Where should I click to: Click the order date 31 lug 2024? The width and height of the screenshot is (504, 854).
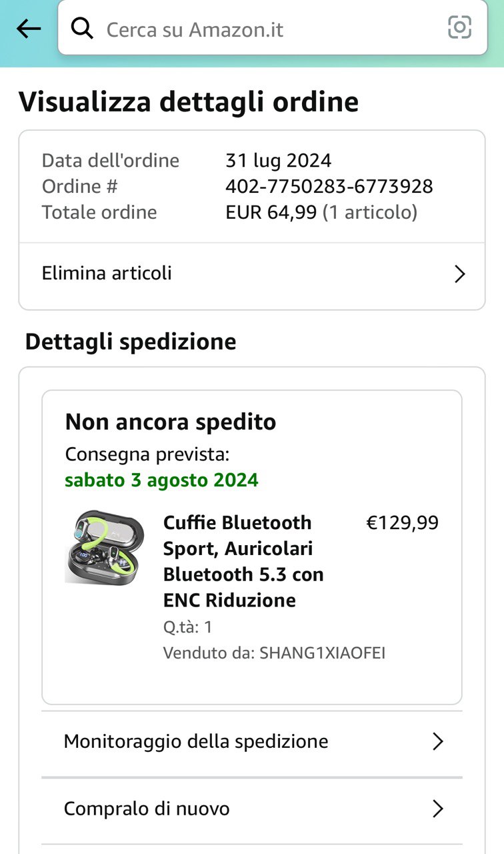pyautogui.click(x=278, y=161)
